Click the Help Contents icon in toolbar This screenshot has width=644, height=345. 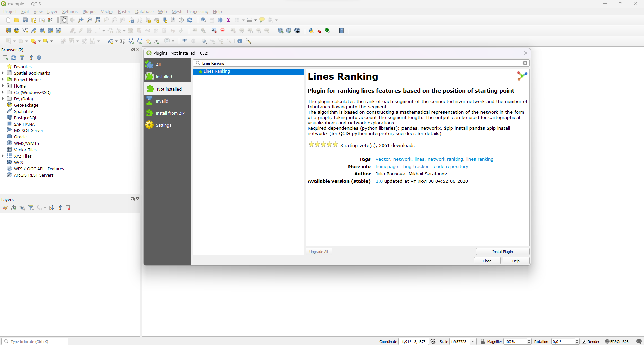click(x=341, y=31)
